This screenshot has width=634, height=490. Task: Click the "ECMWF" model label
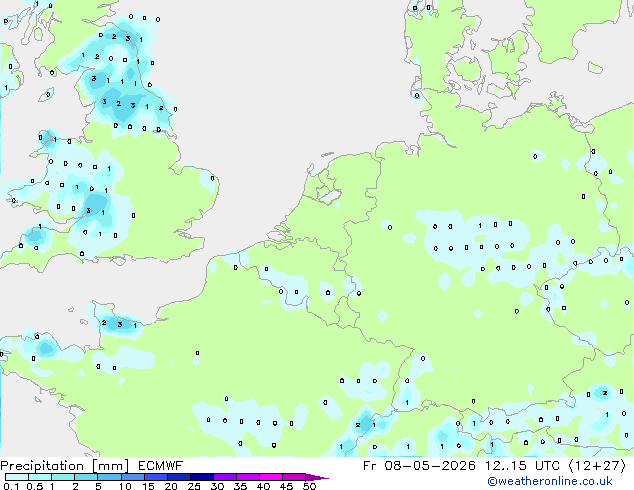click(160, 466)
